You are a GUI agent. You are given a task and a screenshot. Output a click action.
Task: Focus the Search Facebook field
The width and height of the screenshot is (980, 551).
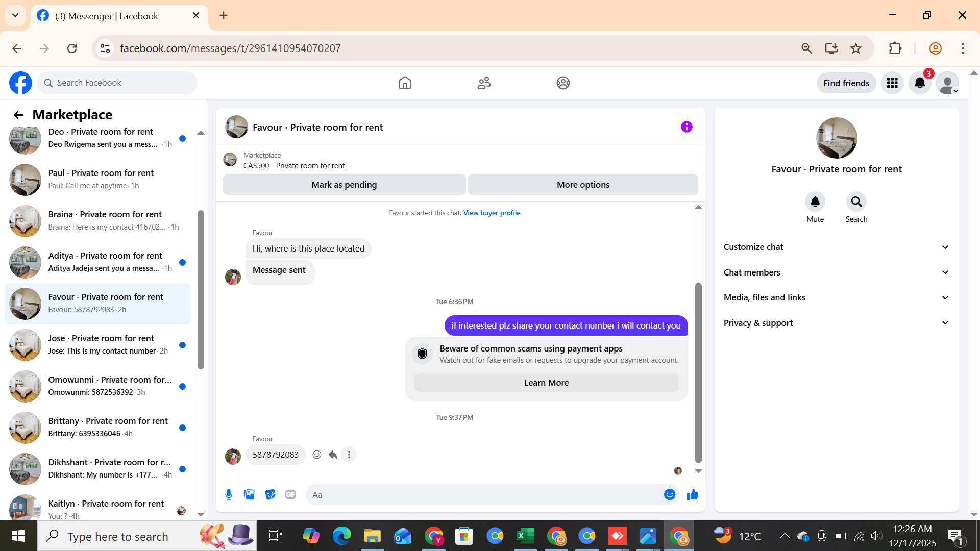coord(117,83)
